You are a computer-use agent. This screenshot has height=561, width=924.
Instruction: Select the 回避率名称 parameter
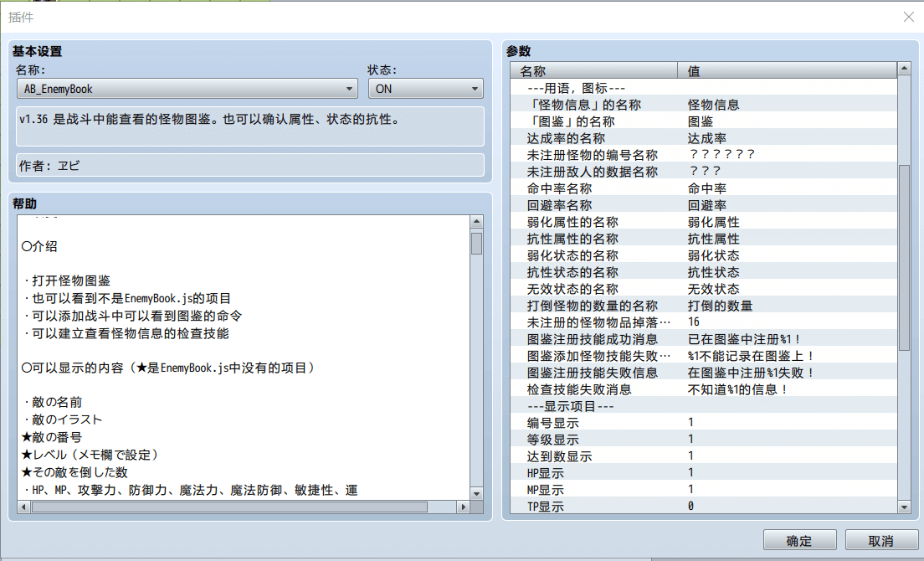click(704, 205)
